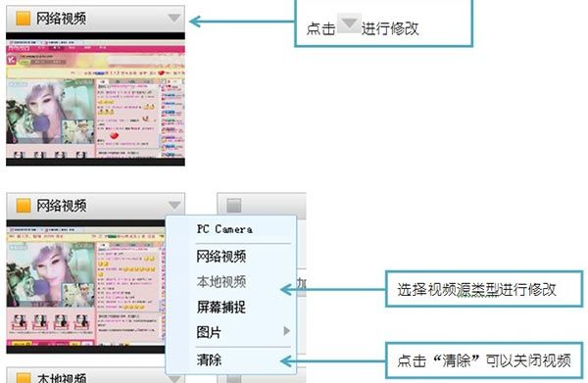Click the 网络视频 title of the panel without a menu
Image resolution: width=588 pixels, height=383 pixels.
61,19
